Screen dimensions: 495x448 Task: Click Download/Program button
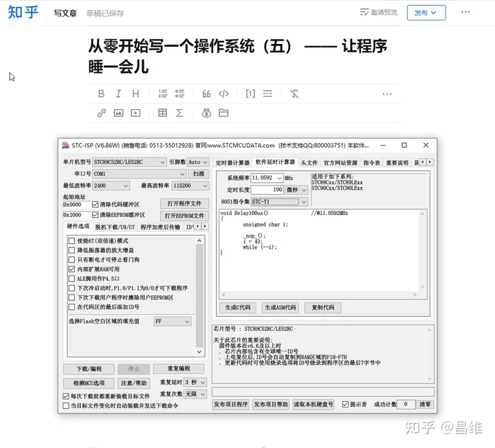coord(89,369)
